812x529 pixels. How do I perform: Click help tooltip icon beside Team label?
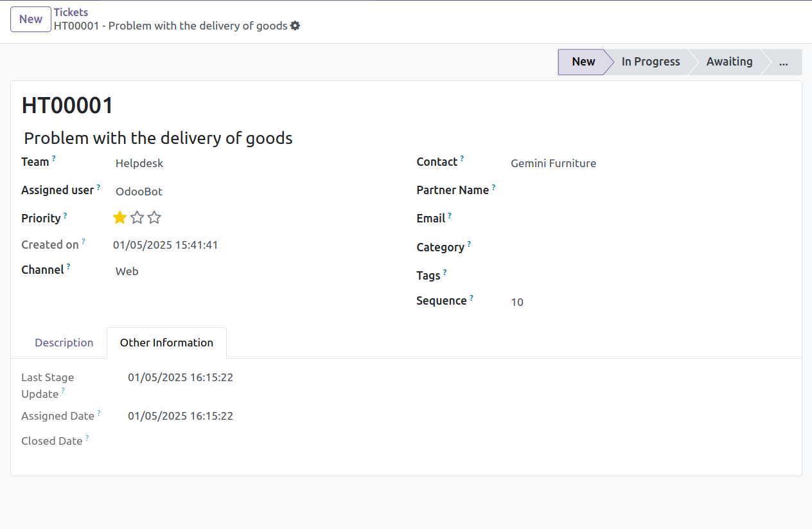[x=54, y=158]
